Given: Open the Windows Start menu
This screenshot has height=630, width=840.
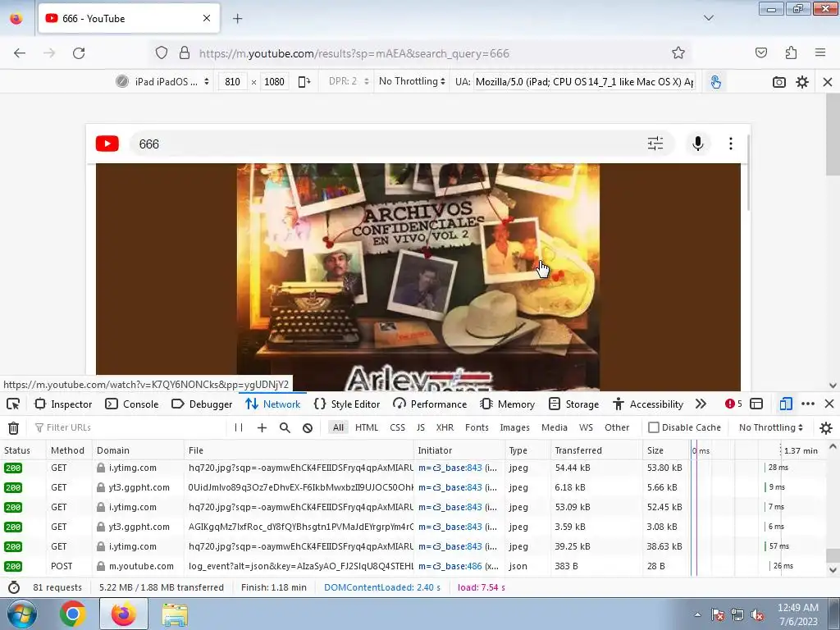Looking at the screenshot, I should pyautogui.click(x=21, y=614).
